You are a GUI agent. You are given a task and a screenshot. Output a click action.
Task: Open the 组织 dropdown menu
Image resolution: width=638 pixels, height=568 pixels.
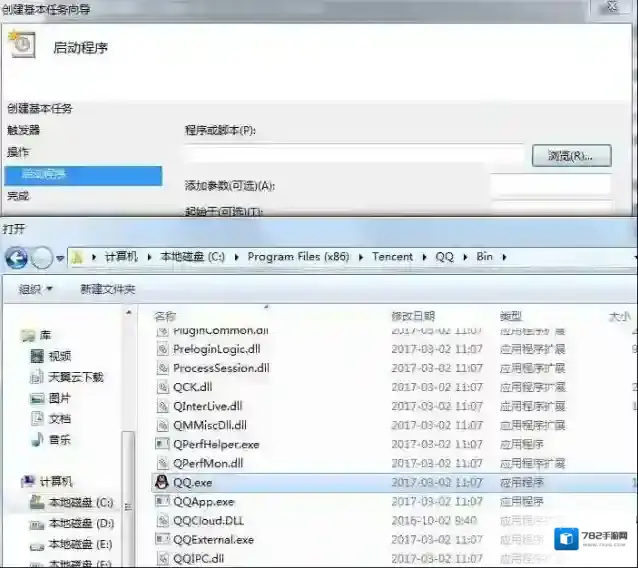(x=36, y=289)
